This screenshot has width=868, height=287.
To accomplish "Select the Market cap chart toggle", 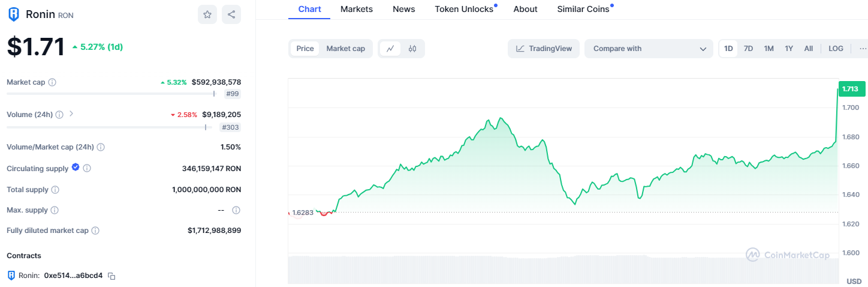I will click(x=346, y=49).
